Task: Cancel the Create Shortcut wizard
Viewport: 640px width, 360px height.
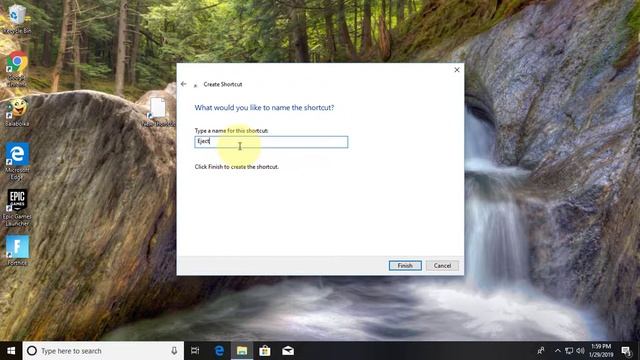Action: pos(442,266)
